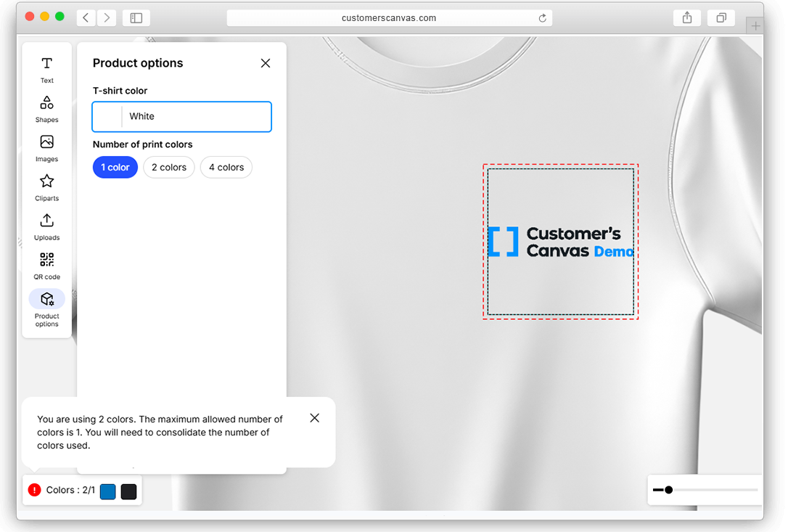Image resolution: width=788 pixels, height=532 pixels.
Task: Dismiss the color limit warning message
Action: [314, 418]
